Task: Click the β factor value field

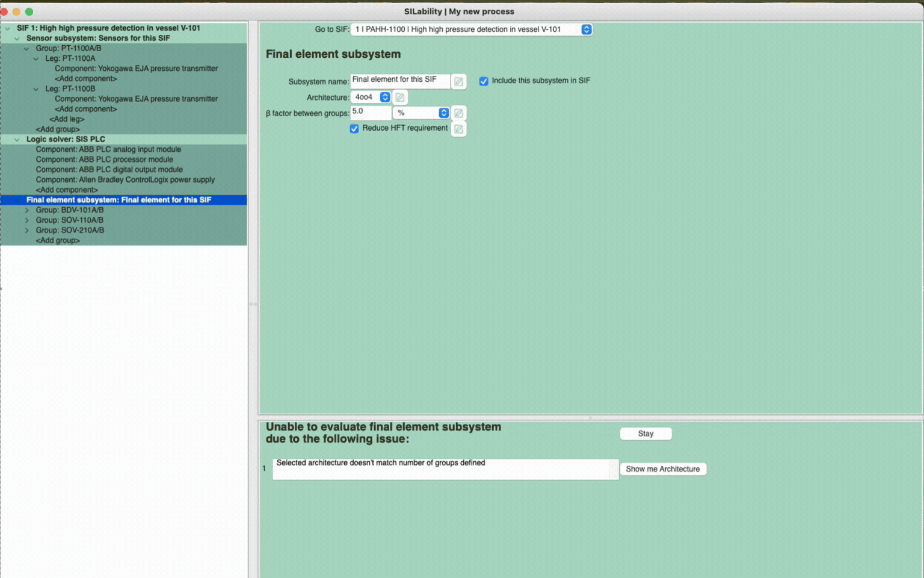Action: tap(371, 112)
